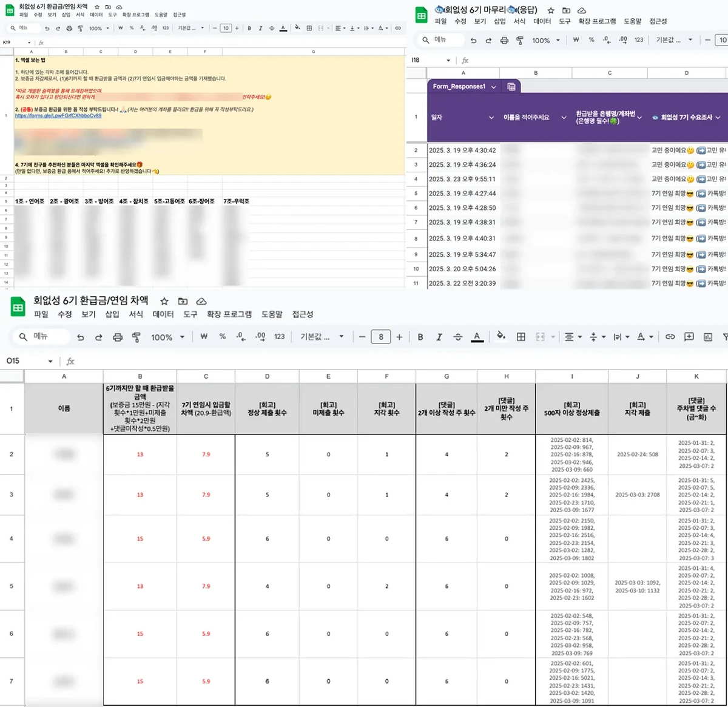Click the insert link icon in the bottom toolbar
Image resolution: width=728 pixels, height=707 pixels.
[x=670, y=337]
